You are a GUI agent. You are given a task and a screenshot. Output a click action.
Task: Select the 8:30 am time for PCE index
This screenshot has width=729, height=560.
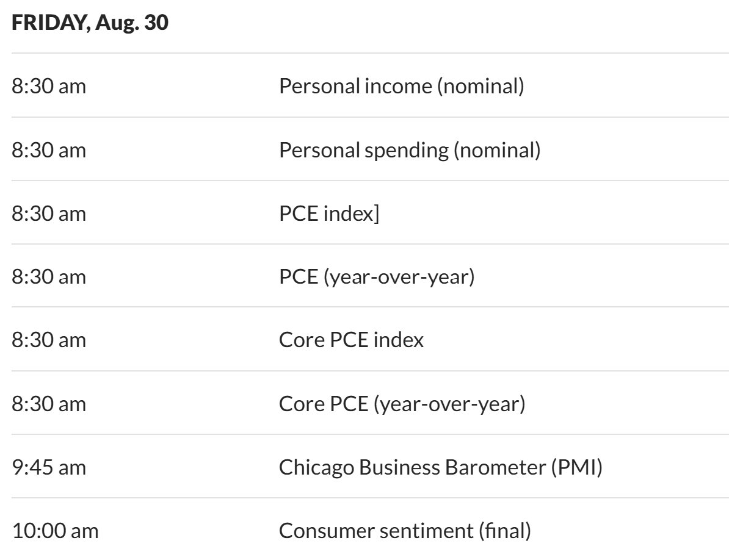[49, 214]
